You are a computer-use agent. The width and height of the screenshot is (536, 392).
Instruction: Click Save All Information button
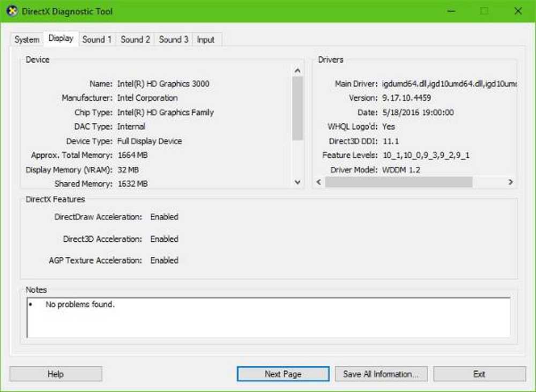(381, 374)
